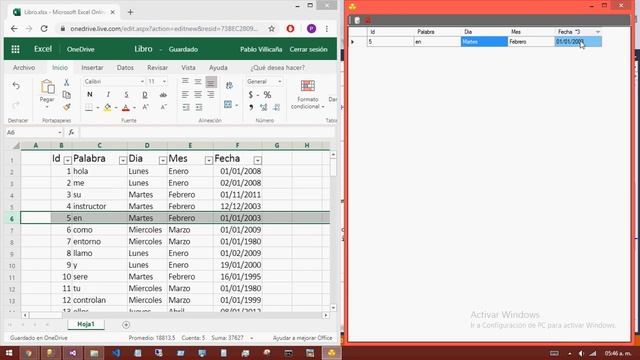Click the decrease decimal icon

pyautogui.click(x=277, y=107)
